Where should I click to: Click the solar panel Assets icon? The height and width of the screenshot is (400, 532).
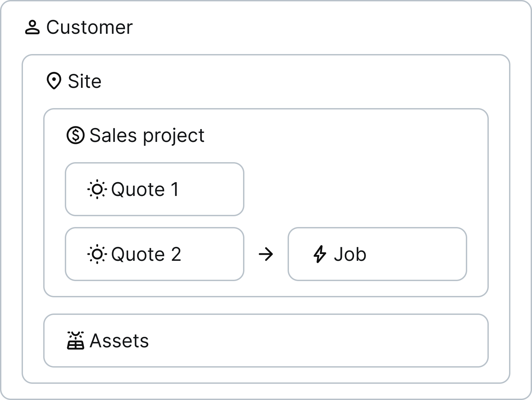(x=76, y=341)
